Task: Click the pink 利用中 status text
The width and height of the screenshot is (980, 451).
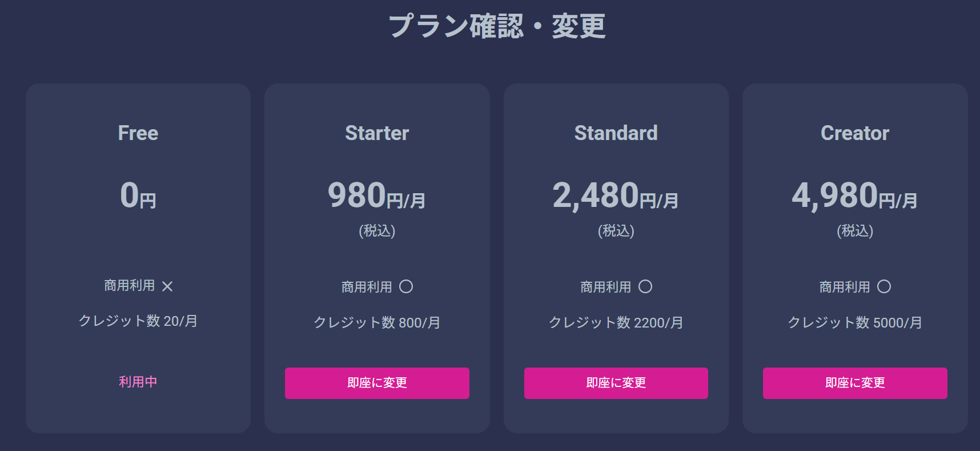Action: 138,382
